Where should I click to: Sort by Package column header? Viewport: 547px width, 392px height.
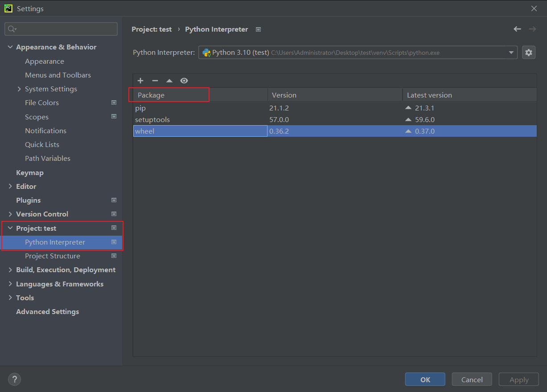200,95
